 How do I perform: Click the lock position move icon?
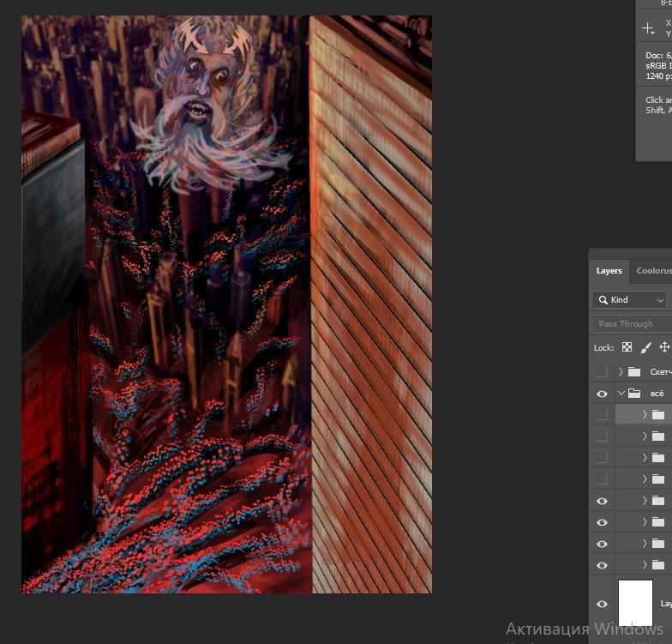tap(664, 347)
